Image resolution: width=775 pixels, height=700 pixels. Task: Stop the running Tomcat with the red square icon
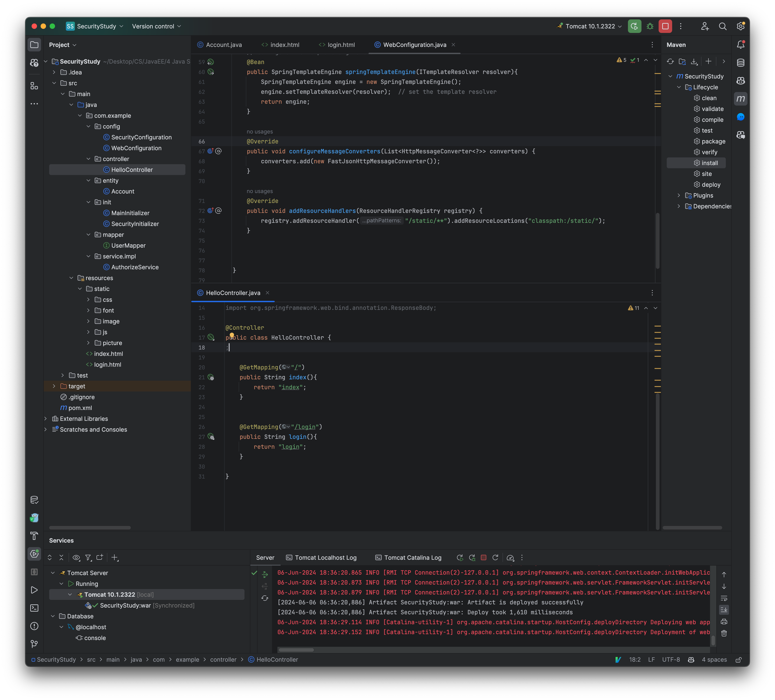[x=665, y=26]
